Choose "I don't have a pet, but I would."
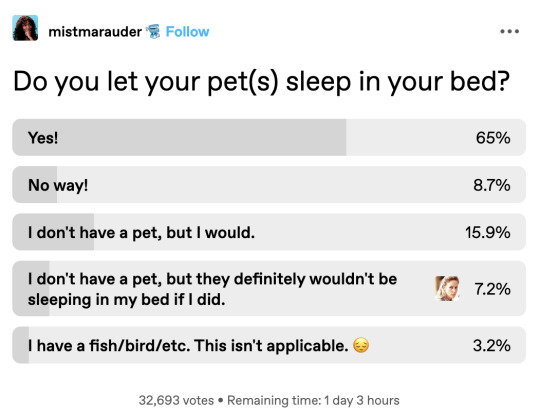 (x=269, y=232)
